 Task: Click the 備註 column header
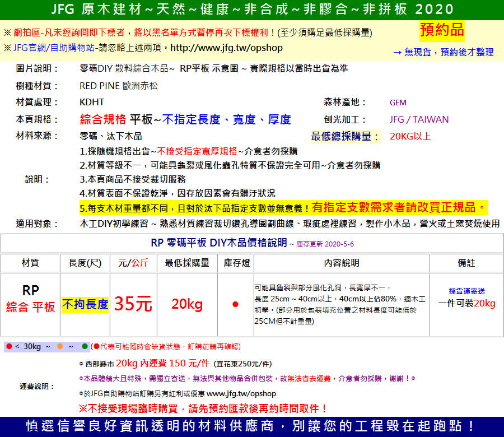click(466, 263)
